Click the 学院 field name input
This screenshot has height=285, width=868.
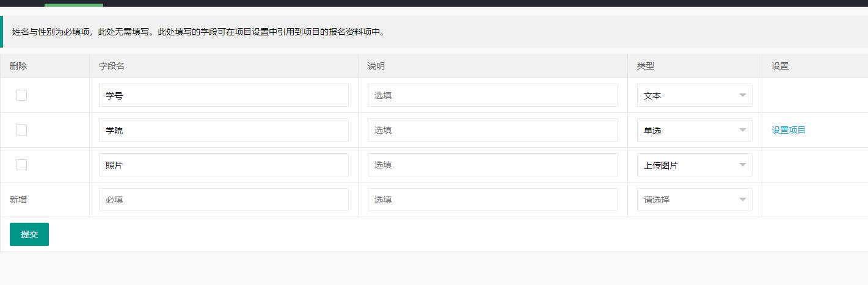[224, 130]
